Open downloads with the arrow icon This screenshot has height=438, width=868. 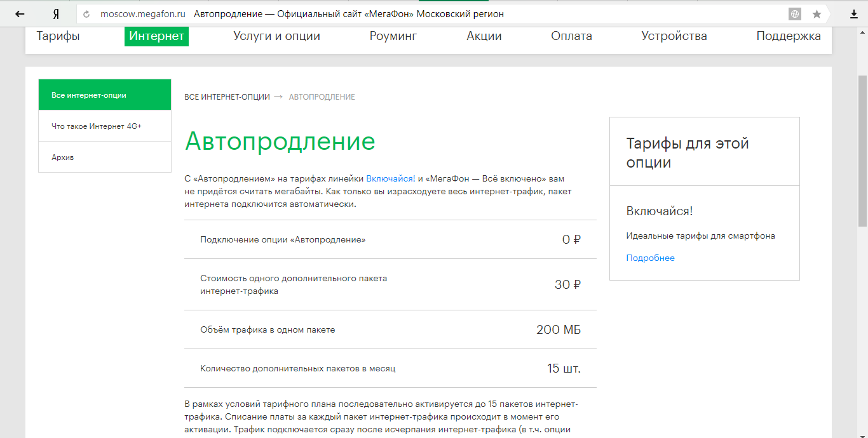pos(853,14)
